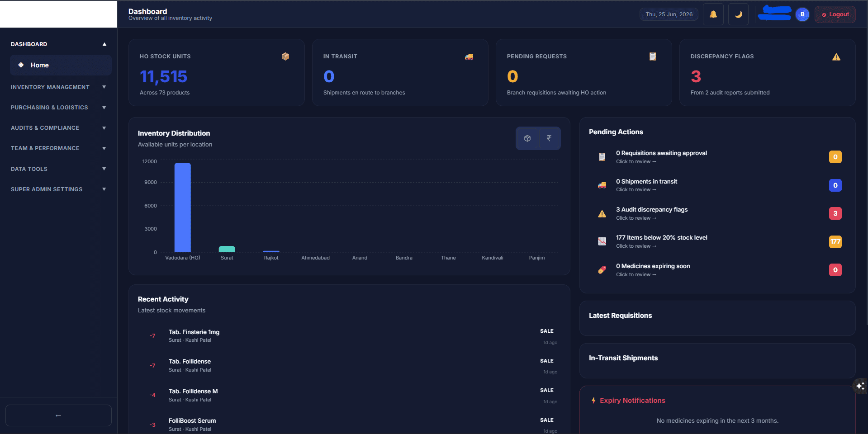Screen dimensions: 868x434
Task: Click the shipments truck icon in Pending Actions
Action: click(602, 185)
